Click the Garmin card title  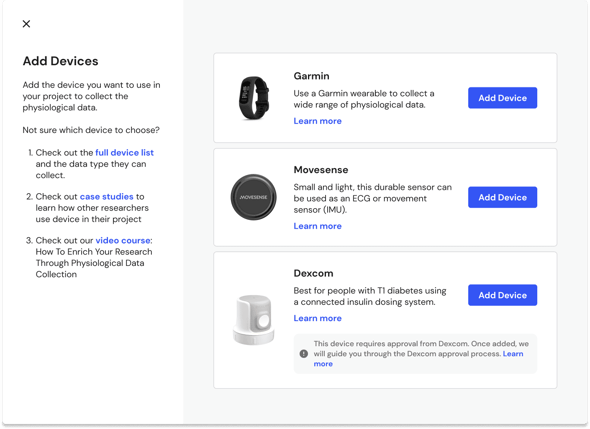312,76
